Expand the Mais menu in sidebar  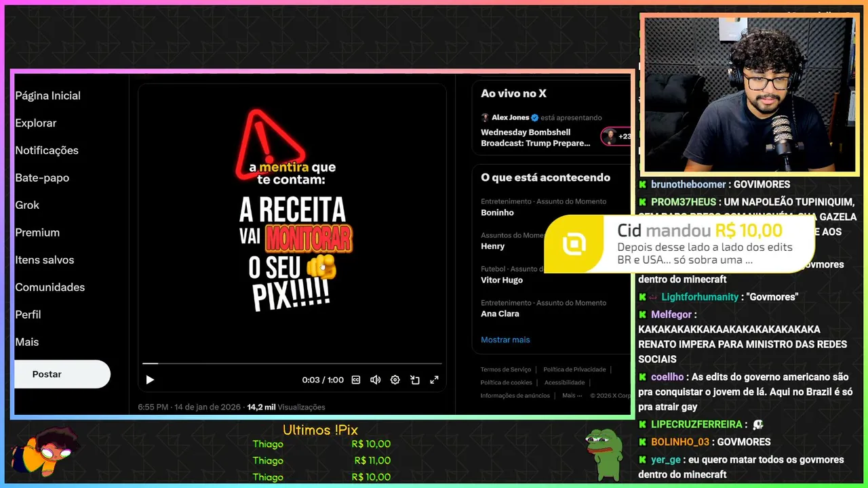click(x=27, y=342)
